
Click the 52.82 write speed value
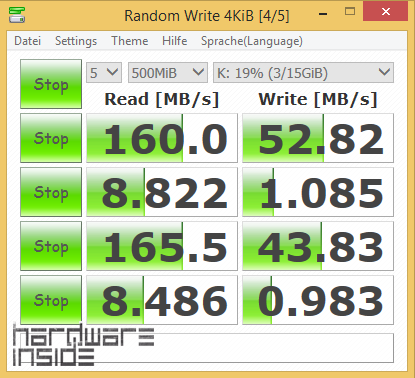318,138
